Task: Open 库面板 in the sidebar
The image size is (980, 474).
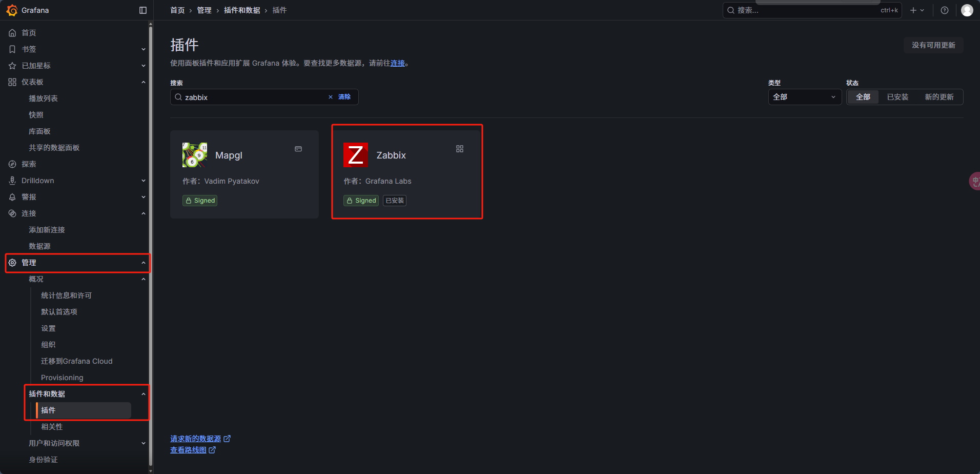Action: point(39,131)
